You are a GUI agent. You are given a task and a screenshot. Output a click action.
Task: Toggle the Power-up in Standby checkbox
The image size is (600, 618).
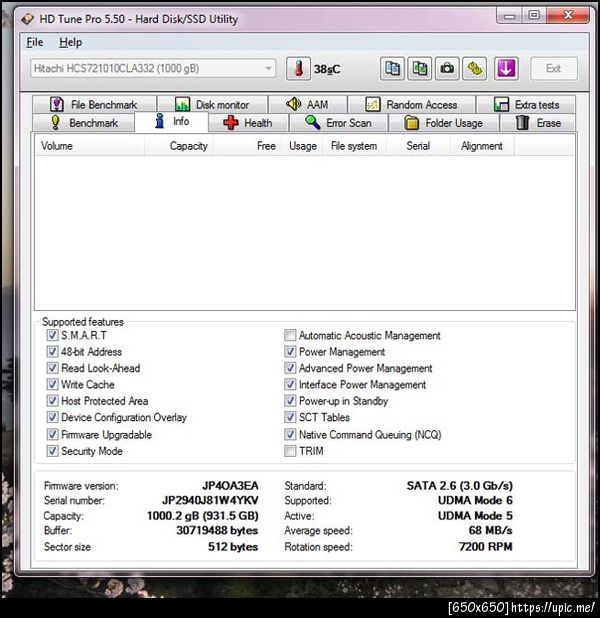290,401
